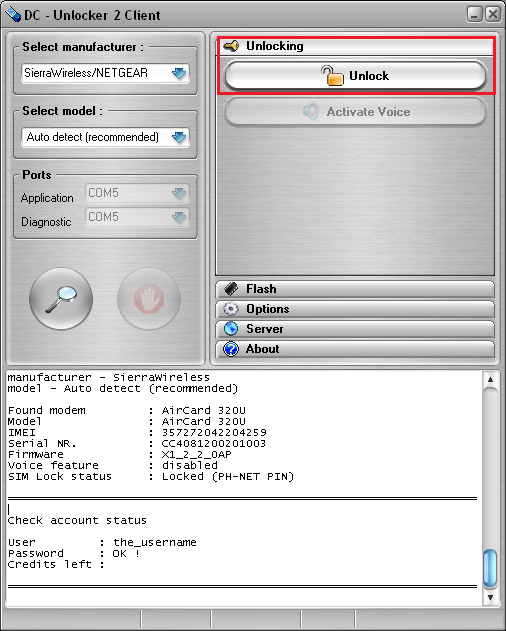The height and width of the screenshot is (631, 506).
Task: Click the log scroll up arrow
Action: [490, 379]
